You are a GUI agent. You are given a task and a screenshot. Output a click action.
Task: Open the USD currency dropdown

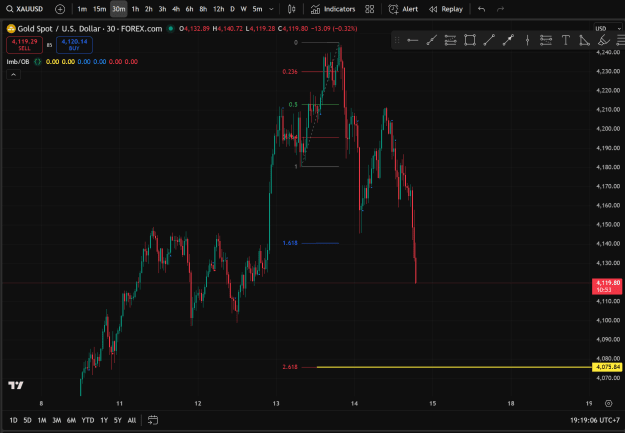tap(608, 29)
